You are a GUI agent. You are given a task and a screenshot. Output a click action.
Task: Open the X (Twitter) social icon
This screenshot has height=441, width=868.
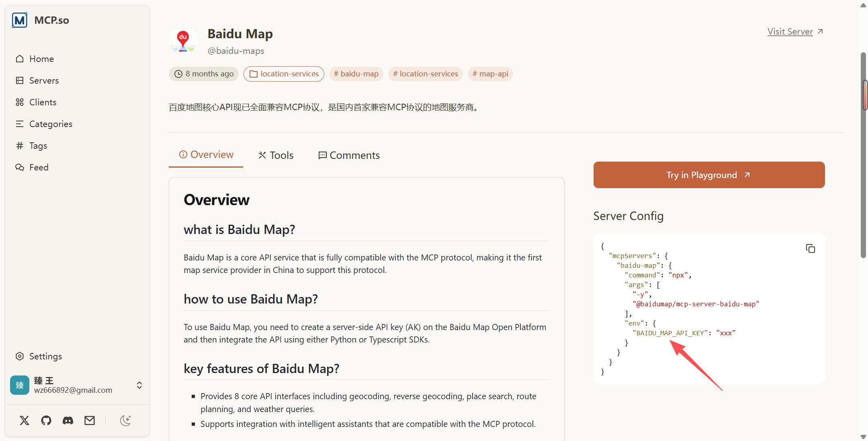25,420
